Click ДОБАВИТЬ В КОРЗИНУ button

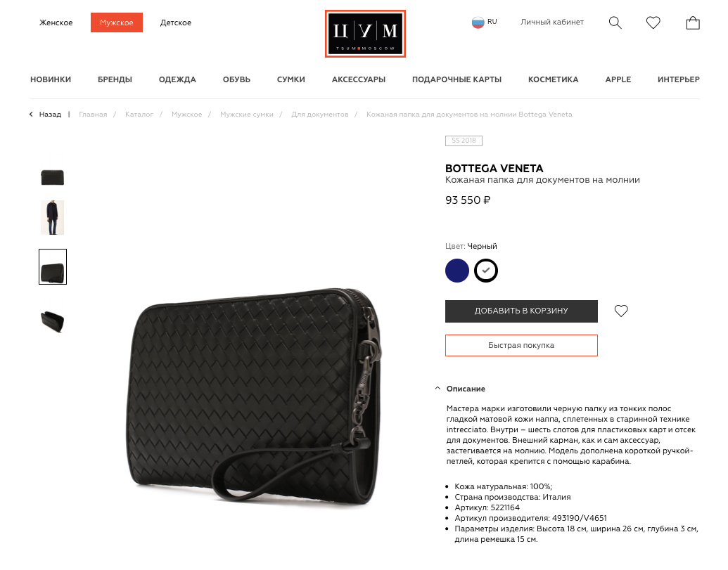[521, 311]
